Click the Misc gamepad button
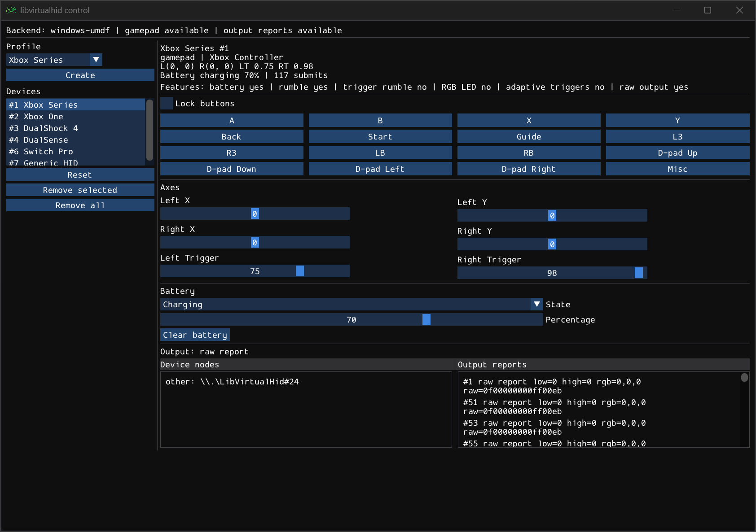 [678, 169]
